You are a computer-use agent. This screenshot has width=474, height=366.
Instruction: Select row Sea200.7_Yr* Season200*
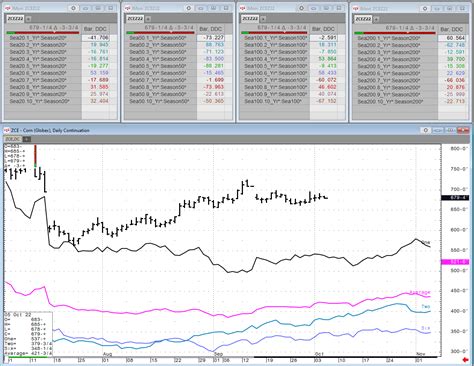pyautogui.click(x=396, y=80)
